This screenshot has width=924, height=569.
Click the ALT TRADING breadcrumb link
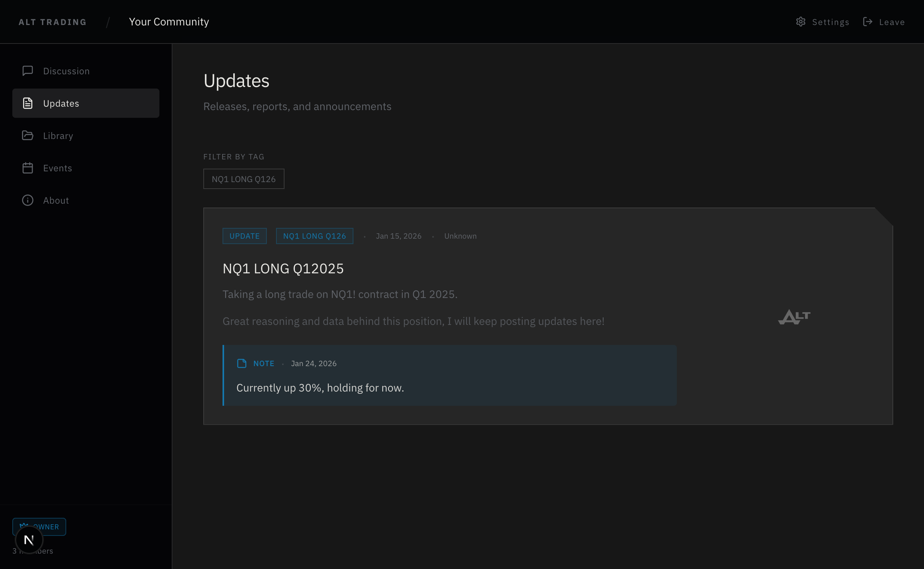(x=53, y=22)
